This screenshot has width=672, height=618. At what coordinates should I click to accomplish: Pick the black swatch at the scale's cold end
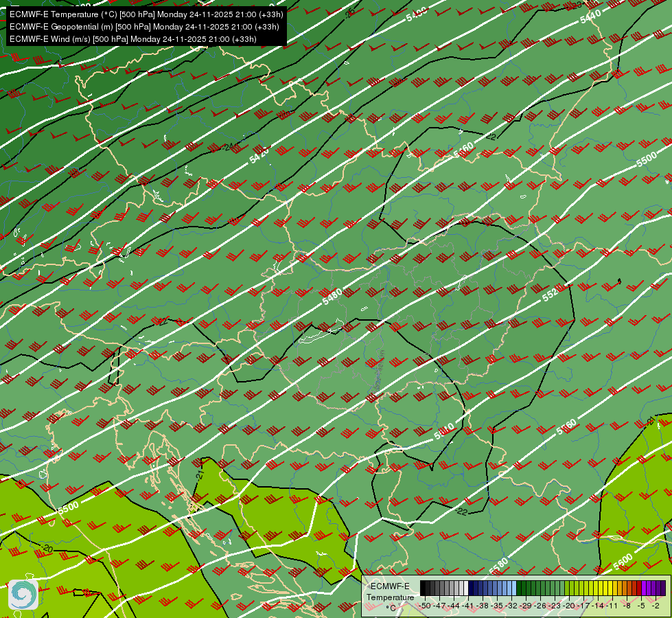(423, 588)
